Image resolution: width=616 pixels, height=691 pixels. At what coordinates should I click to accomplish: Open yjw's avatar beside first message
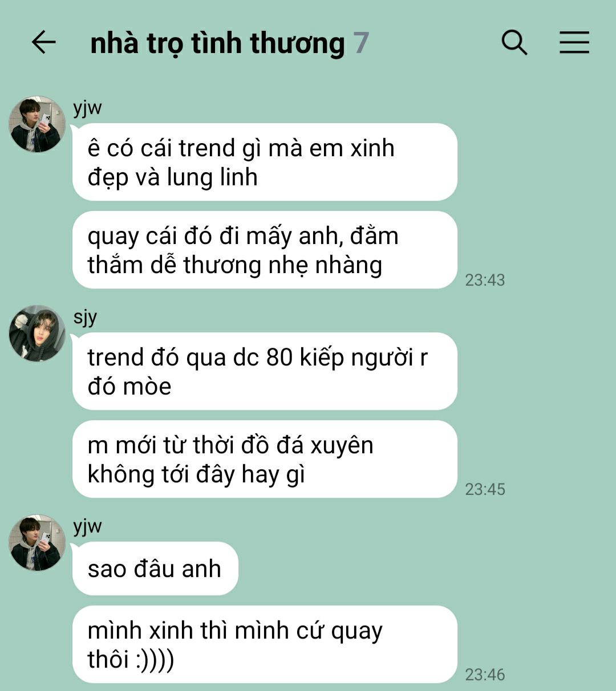[38, 124]
